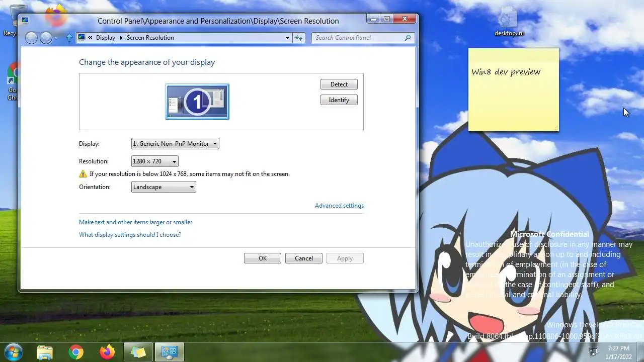644x362 pixels.
Task: Go forward with the Forward arrow
Action: tap(46, 38)
